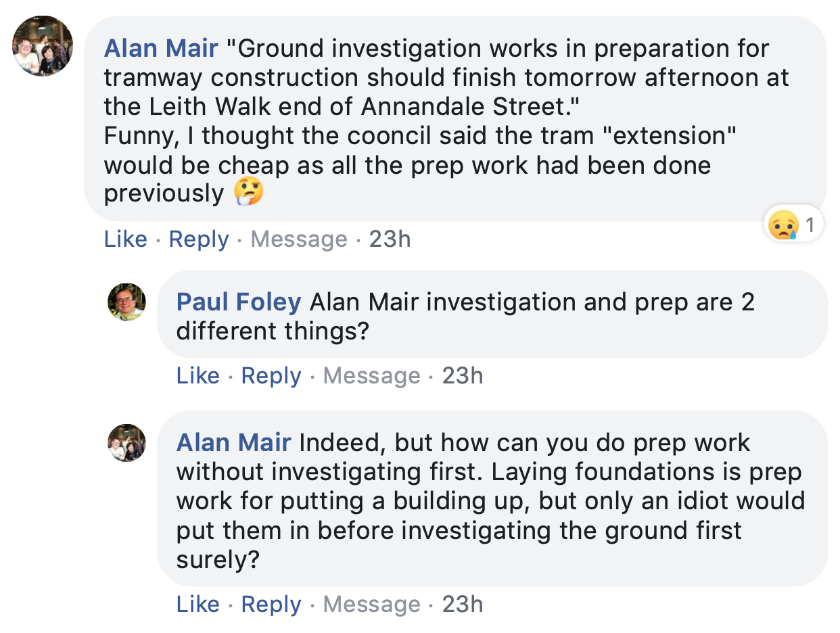
Task: Reply to Alan Mair's top comment
Action: [199, 239]
